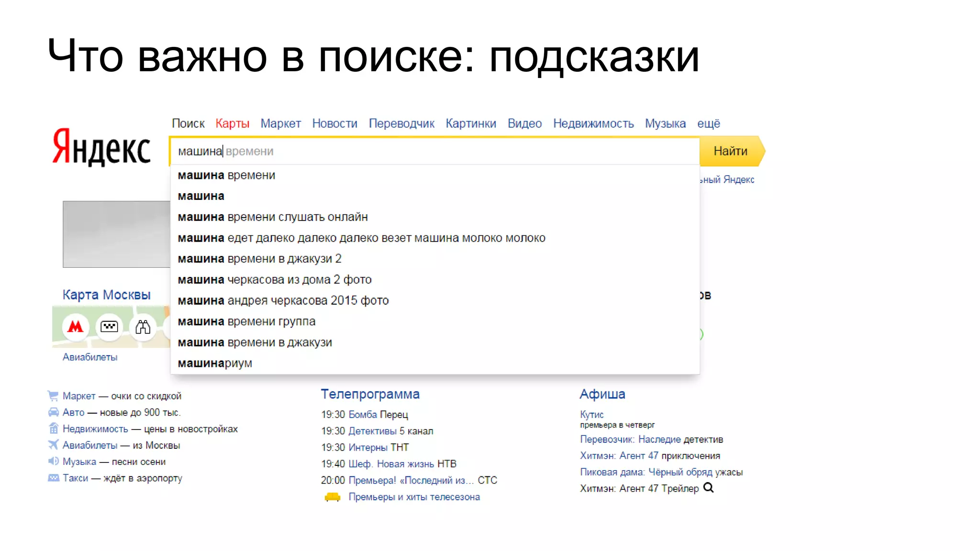Viewport: 980px width, 551px height.
Task: Click the Найти search button
Action: click(x=732, y=151)
